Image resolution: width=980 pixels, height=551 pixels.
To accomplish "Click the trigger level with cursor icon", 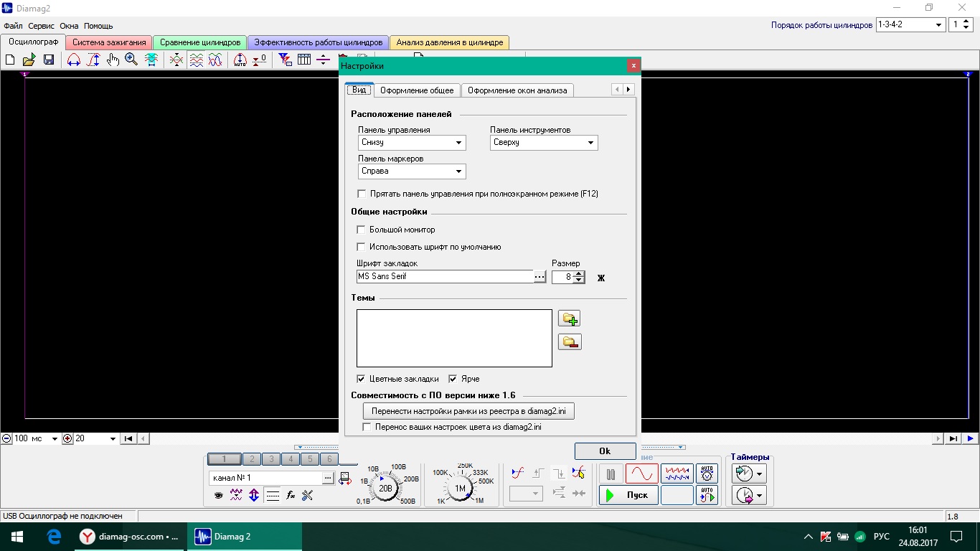I will tap(579, 473).
